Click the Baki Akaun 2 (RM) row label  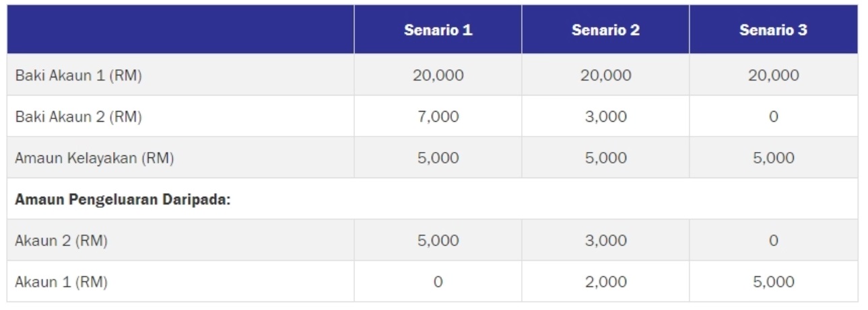(x=78, y=116)
